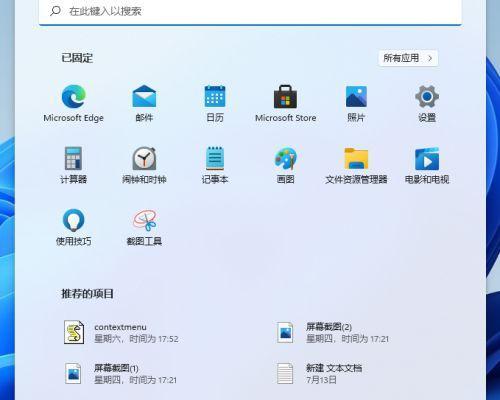Viewport: 500px width, 400px height.
Task: Click the 星期六，时间为 17:52 timestamp
Action: (136, 339)
